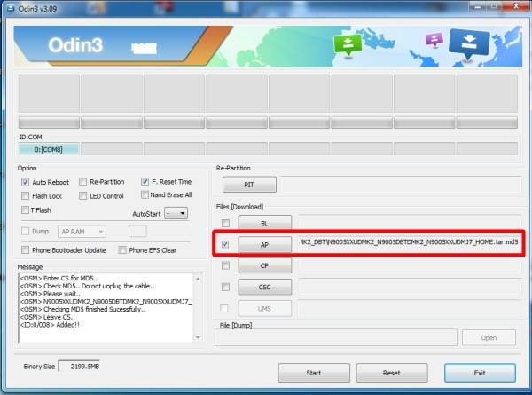Click the CP file button
The image size is (532, 395).
pos(264,265)
